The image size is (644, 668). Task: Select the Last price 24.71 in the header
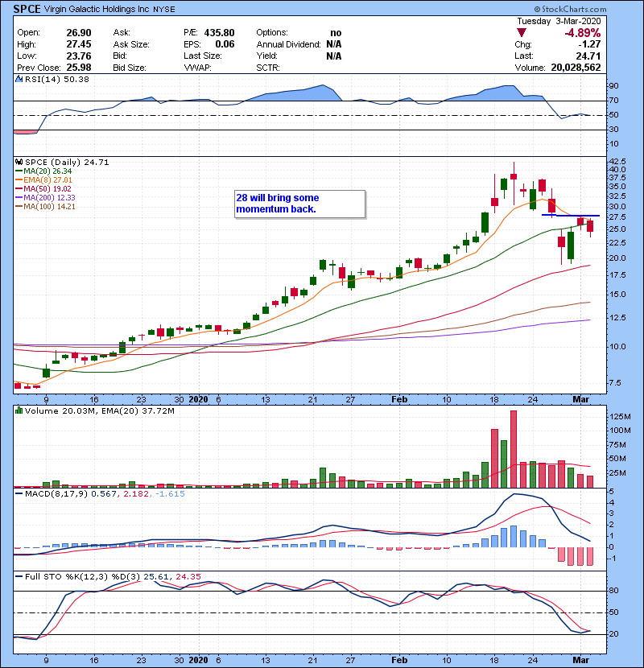(x=588, y=56)
